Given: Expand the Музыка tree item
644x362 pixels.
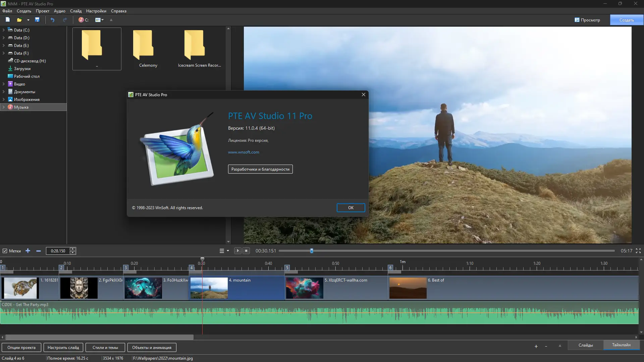Looking at the screenshot, I should tap(3, 107).
